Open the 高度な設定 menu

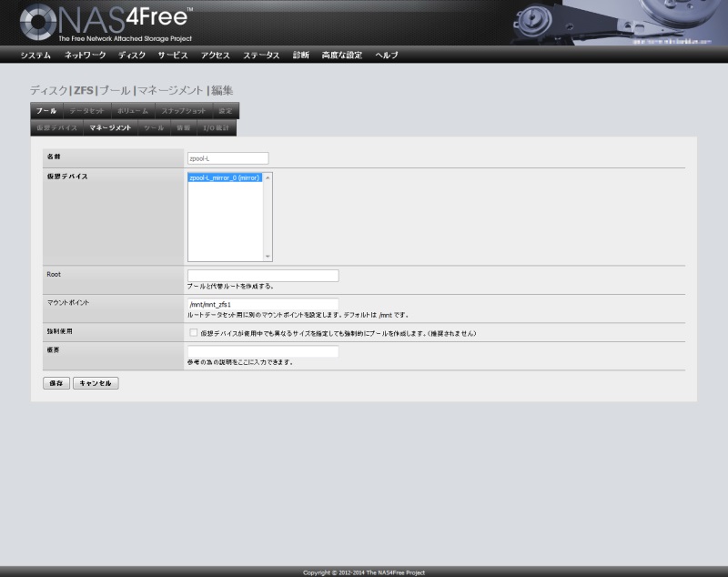(342, 55)
